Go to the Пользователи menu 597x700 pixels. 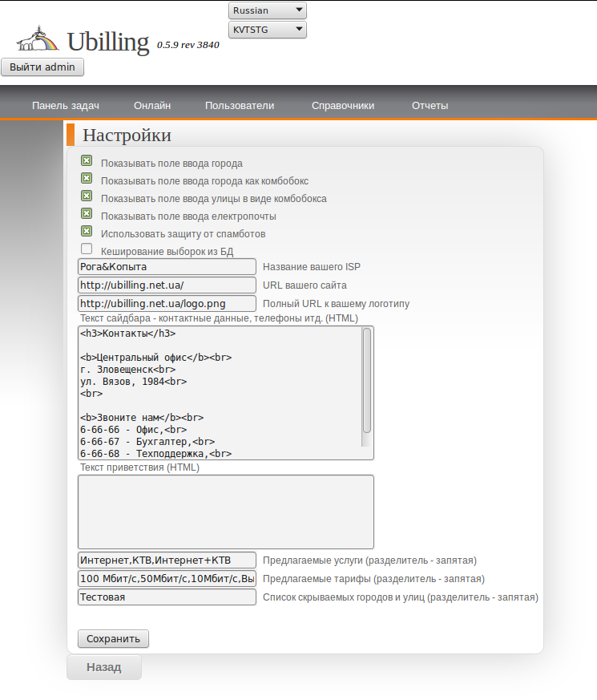click(x=240, y=105)
